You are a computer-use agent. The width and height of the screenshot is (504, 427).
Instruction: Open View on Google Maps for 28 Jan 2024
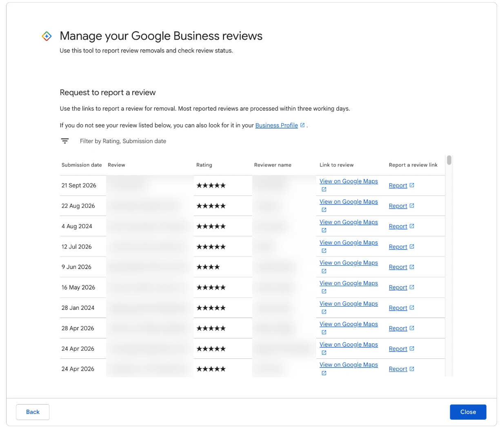(349, 304)
